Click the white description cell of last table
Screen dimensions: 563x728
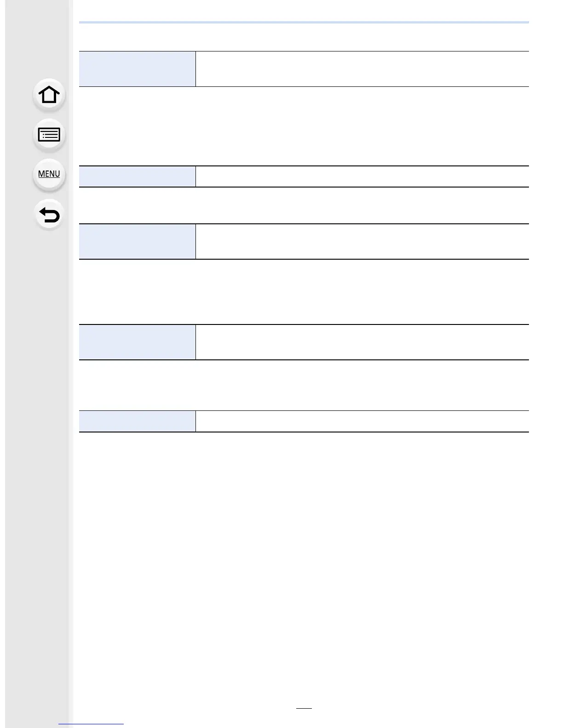(362, 421)
